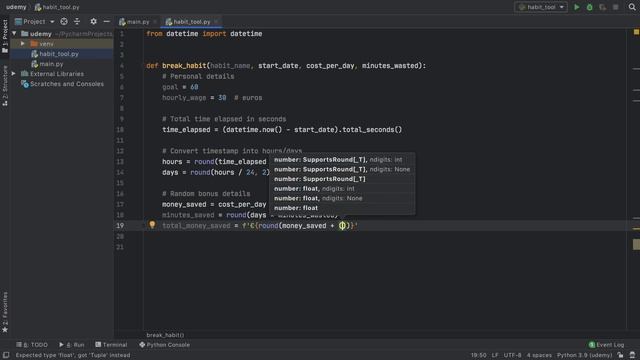
Task: Toggle the 2: Structure side tab
Action: point(5,86)
